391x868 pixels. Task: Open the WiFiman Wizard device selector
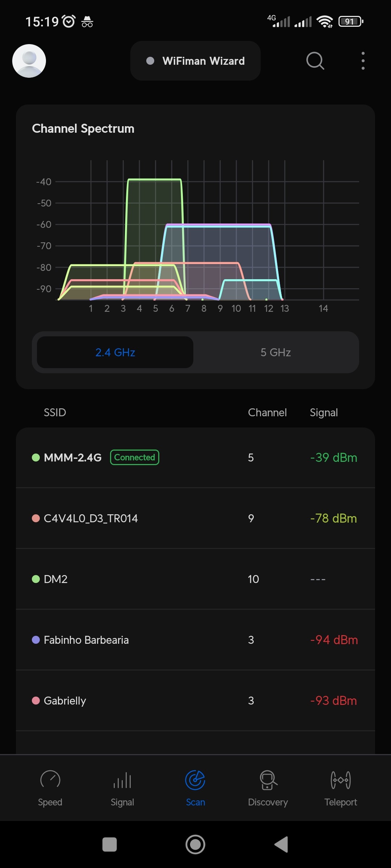coord(195,61)
